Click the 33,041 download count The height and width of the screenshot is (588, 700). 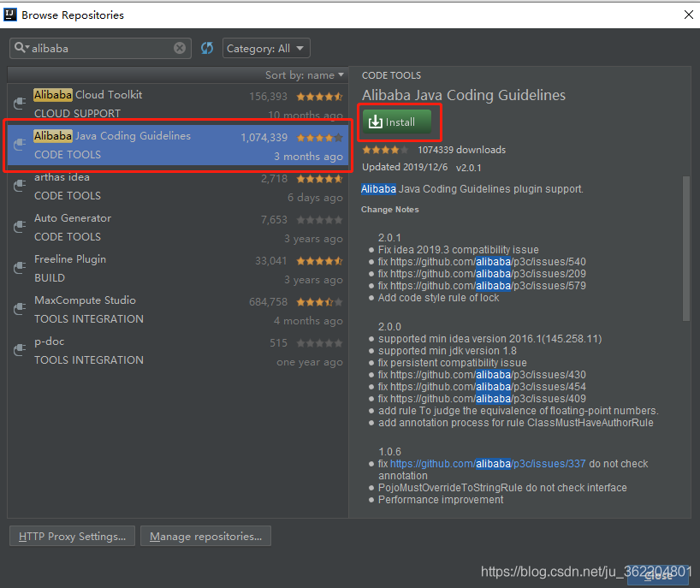click(271, 261)
